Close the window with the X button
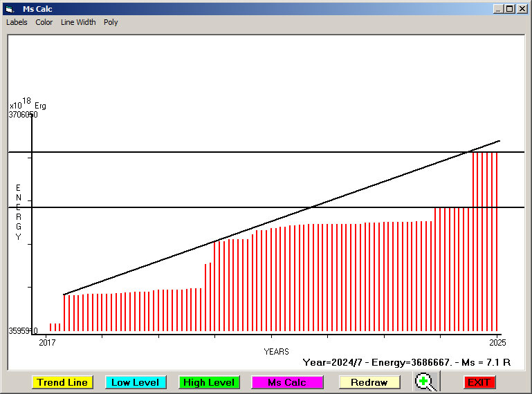This screenshot has width=532, height=394. pos(522,9)
